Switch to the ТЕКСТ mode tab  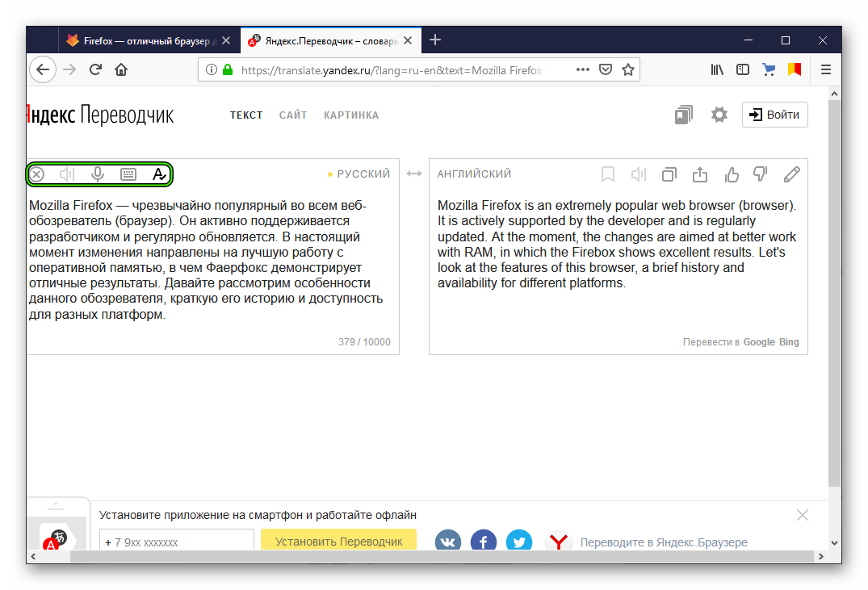pos(246,115)
